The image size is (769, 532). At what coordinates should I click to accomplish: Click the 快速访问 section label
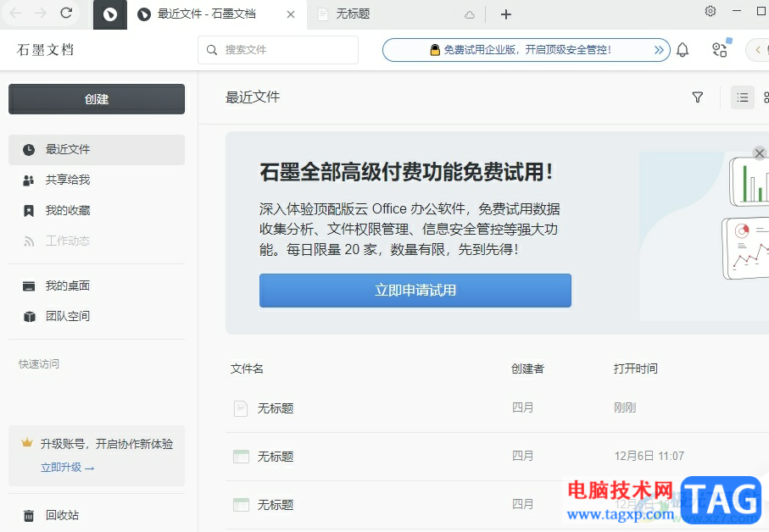pyautogui.click(x=39, y=364)
